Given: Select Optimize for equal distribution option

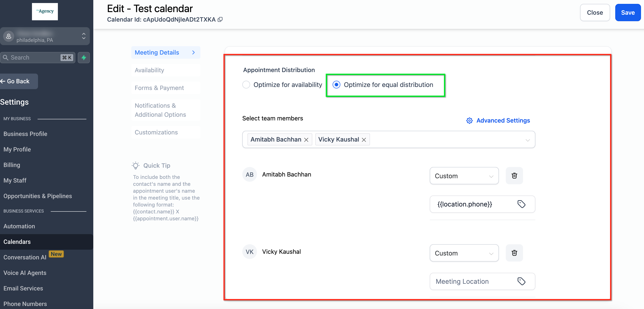Looking at the screenshot, I should click(x=336, y=85).
